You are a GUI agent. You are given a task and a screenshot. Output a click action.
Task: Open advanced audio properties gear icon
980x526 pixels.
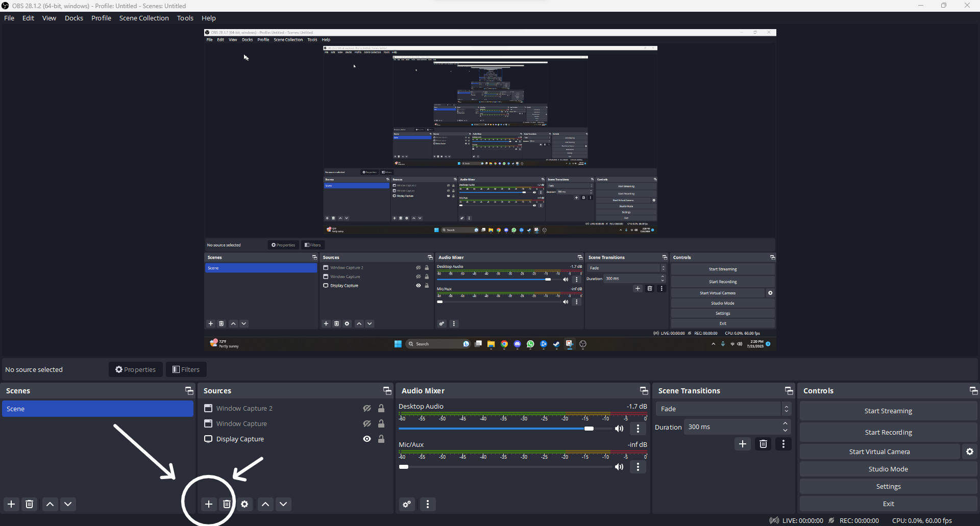pyautogui.click(x=407, y=504)
